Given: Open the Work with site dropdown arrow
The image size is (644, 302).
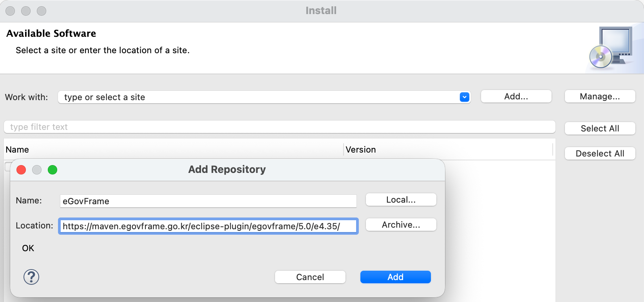Looking at the screenshot, I should point(464,97).
